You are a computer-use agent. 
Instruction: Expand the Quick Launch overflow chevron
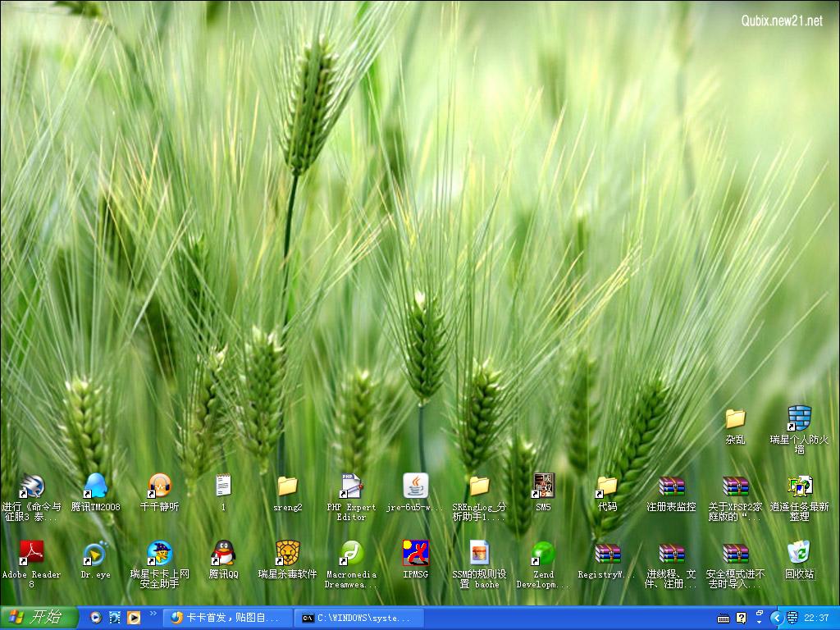[x=153, y=614]
